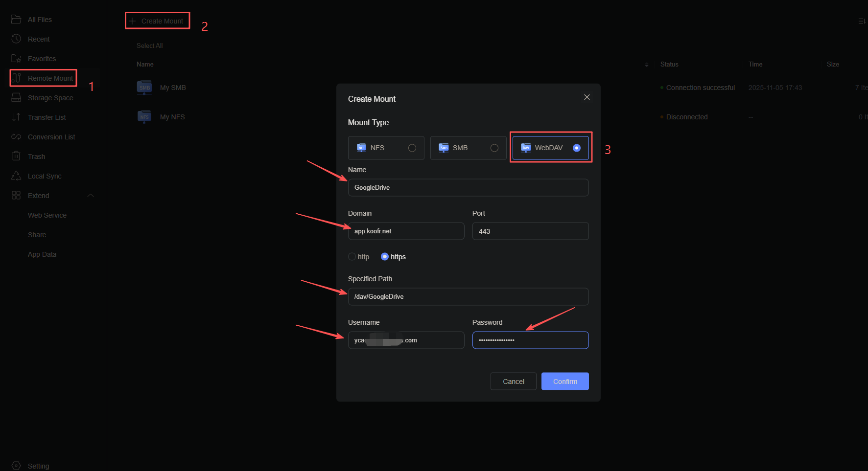Open Favorites star folder icon
868x471 pixels.
[16, 59]
